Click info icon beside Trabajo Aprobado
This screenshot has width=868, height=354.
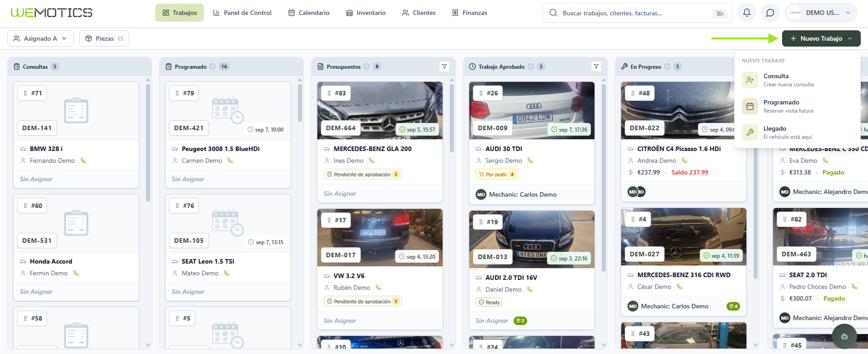[531, 66]
